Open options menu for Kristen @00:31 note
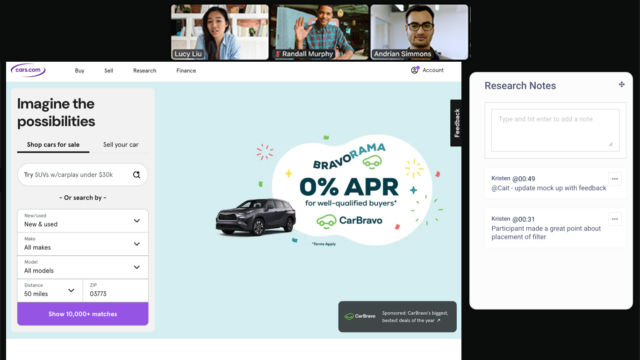The image size is (640, 360). (615, 219)
